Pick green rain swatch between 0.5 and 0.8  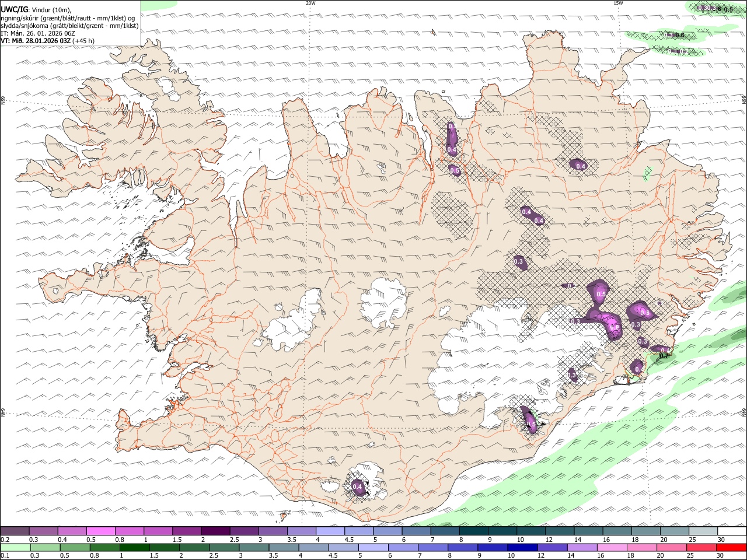coord(75,547)
